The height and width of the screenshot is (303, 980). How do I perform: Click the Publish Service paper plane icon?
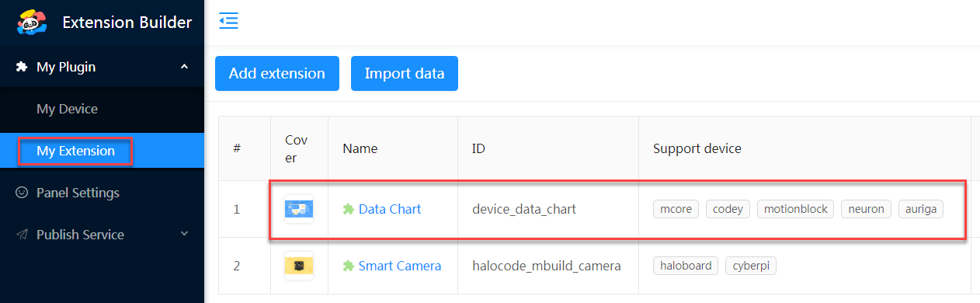tap(22, 235)
